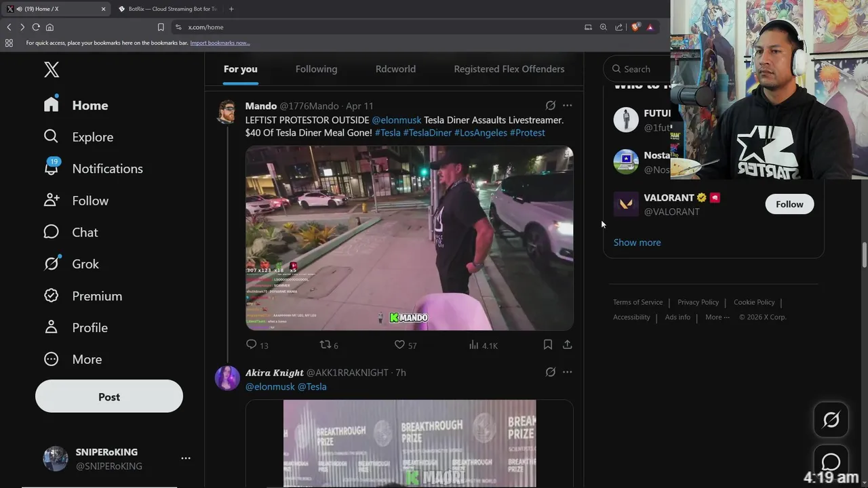
Task: Open Premium from the sidebar
Action: click(x=83, y=296)
